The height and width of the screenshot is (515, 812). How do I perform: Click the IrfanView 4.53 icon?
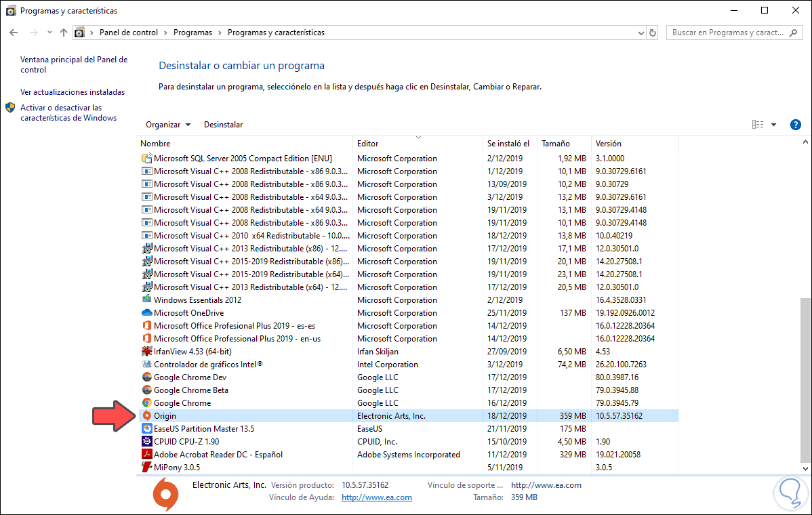tap(147, 351)
